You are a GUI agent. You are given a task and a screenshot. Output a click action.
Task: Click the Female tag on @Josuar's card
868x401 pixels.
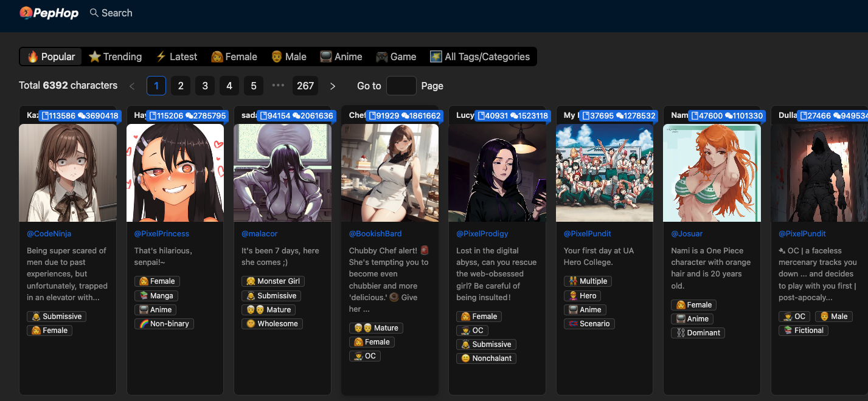click(x=693, y=305)
